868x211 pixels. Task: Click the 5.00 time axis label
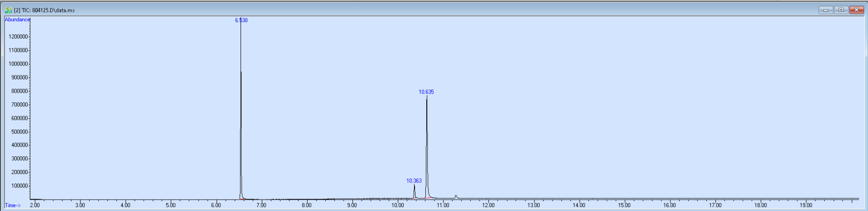click(171, 205)
